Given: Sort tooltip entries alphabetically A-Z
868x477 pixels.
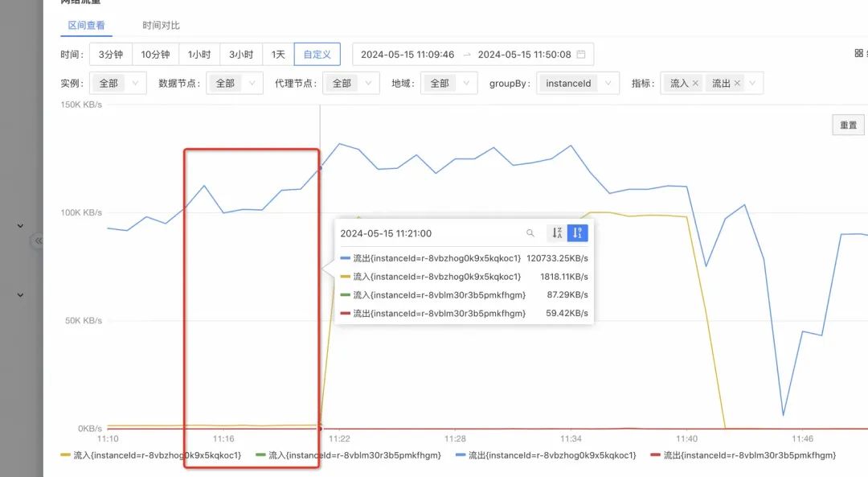Looking at the screenshot, I should [557, 233].
